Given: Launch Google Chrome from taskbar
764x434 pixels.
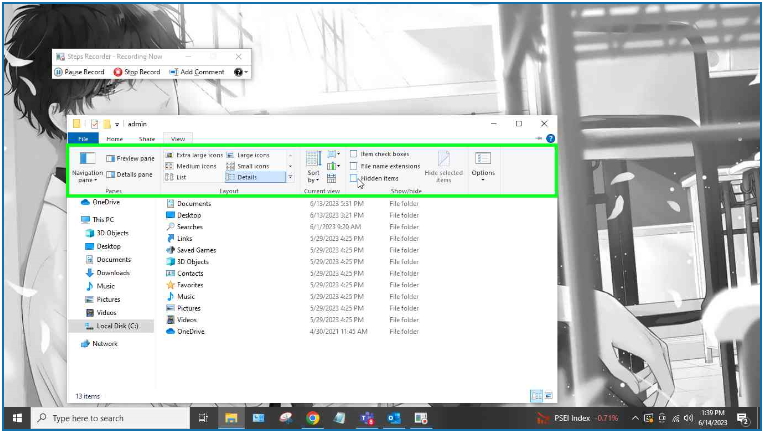Looking at the screenshot, I should (x=312, y=418).
